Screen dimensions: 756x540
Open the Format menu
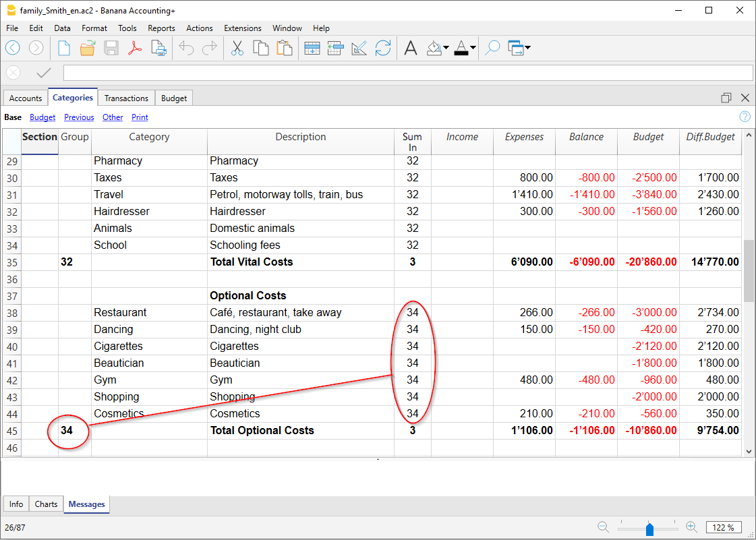tap(94, 28)
